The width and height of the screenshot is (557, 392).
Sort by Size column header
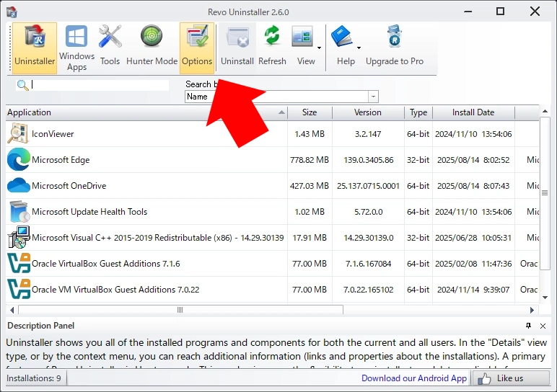(310, 112)
